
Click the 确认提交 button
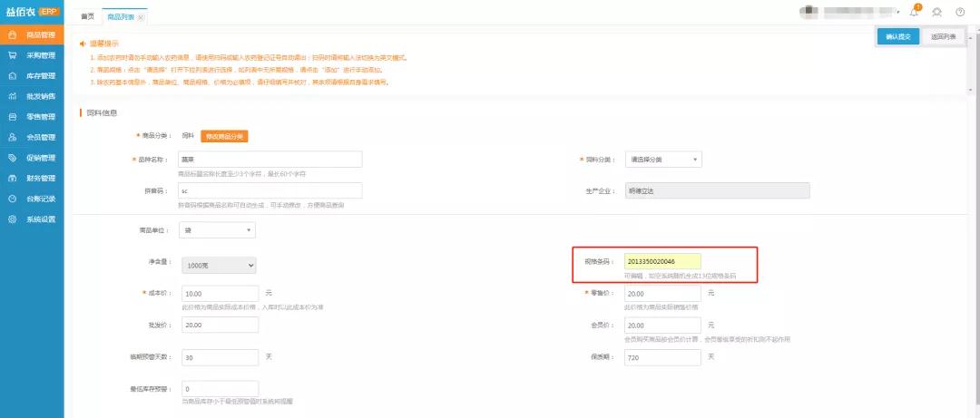pyautogui.click(x=898, y=36)
